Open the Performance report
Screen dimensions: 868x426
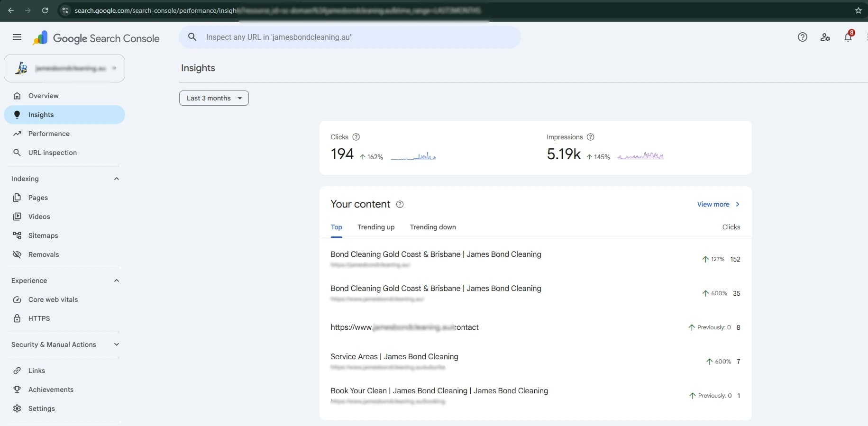click(64, 134)
